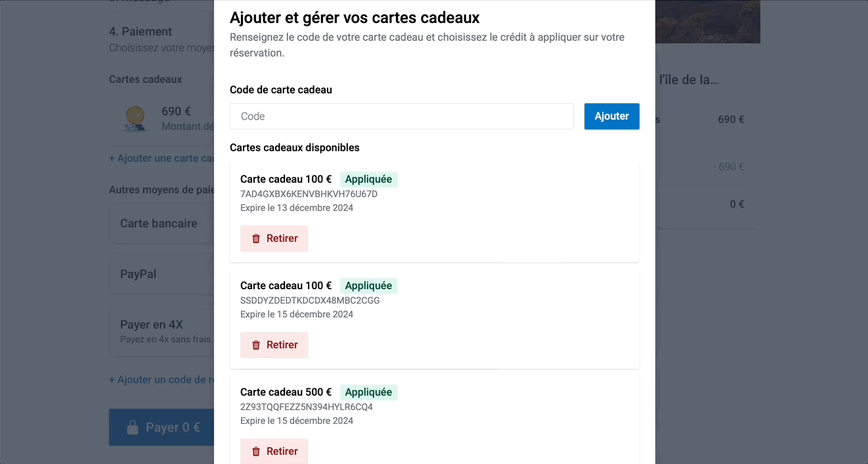Open the Ajouter une carte cadeau link
868x464 pixels.
coord(162,158)
